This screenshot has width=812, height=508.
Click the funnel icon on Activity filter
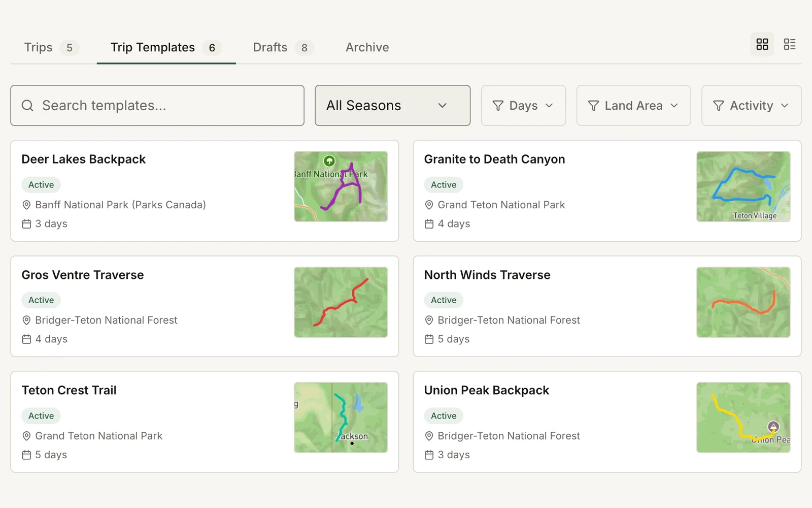[x=719, y=106]
